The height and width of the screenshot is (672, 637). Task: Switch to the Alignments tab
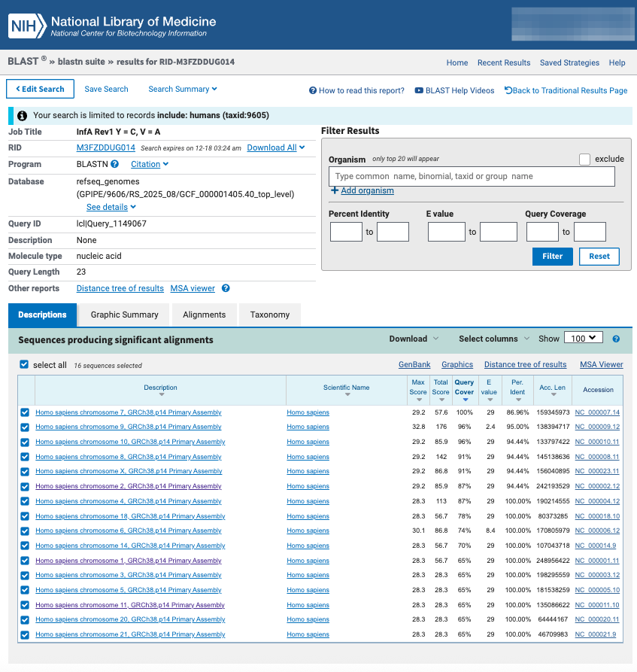point(205,315)
